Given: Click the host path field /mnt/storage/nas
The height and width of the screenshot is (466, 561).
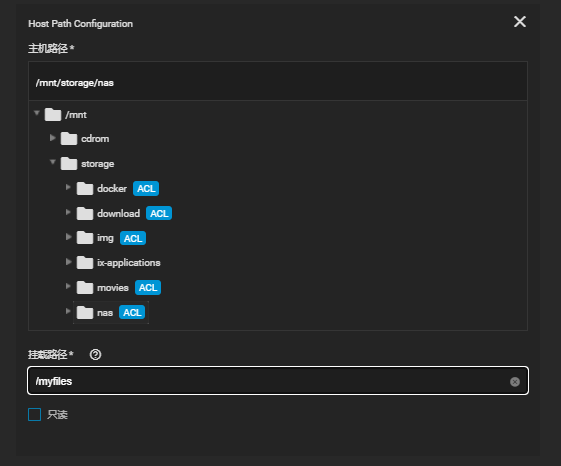Looking at the screenshot, I should 278,83.
